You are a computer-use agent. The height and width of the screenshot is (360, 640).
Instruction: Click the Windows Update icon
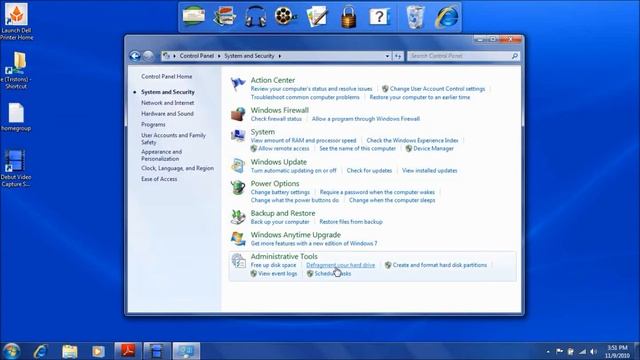pos(238,166)
